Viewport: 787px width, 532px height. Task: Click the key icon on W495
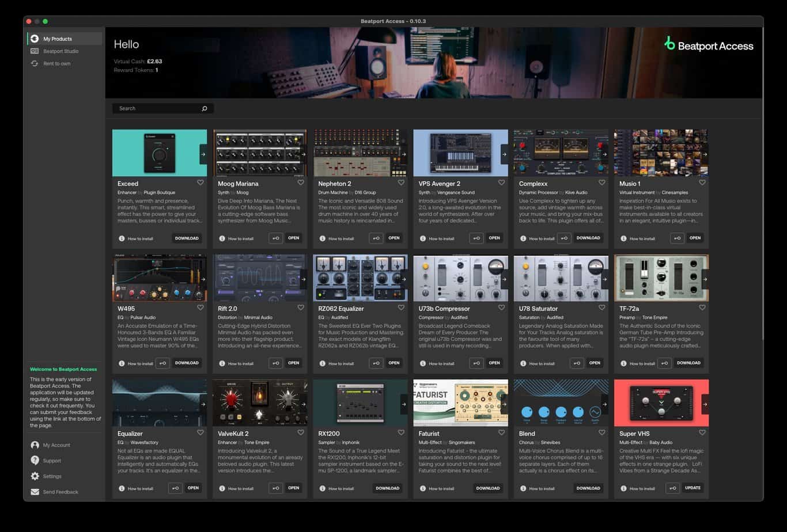(x=162, y=363)
